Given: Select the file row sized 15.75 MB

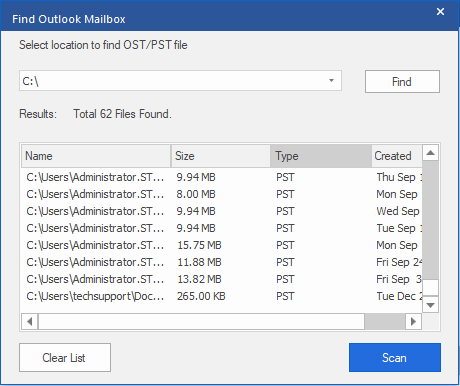Looking at the screenshot, I should click(x=222, y=245).
